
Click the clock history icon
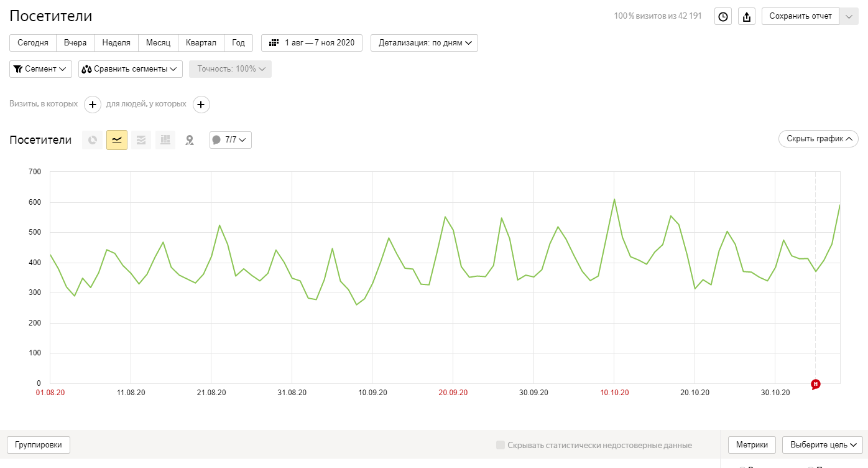[723, 17]
